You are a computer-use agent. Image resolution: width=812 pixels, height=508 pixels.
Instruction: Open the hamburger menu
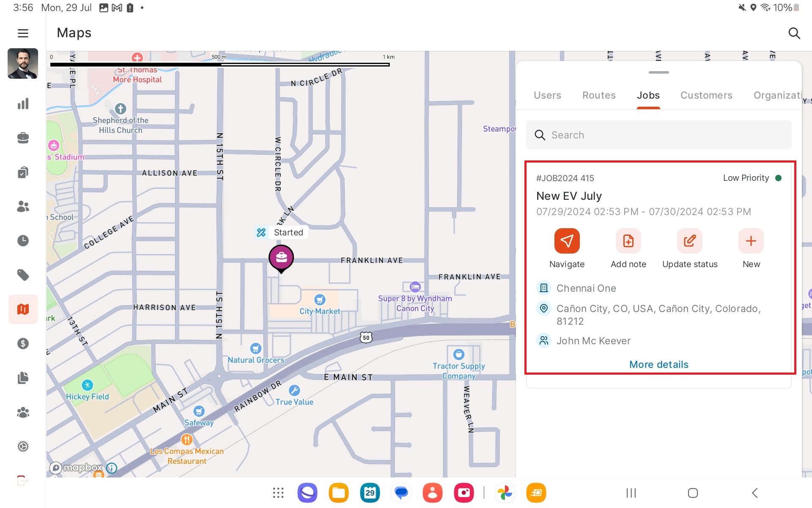pyautogui.click(x=23, y=33)
